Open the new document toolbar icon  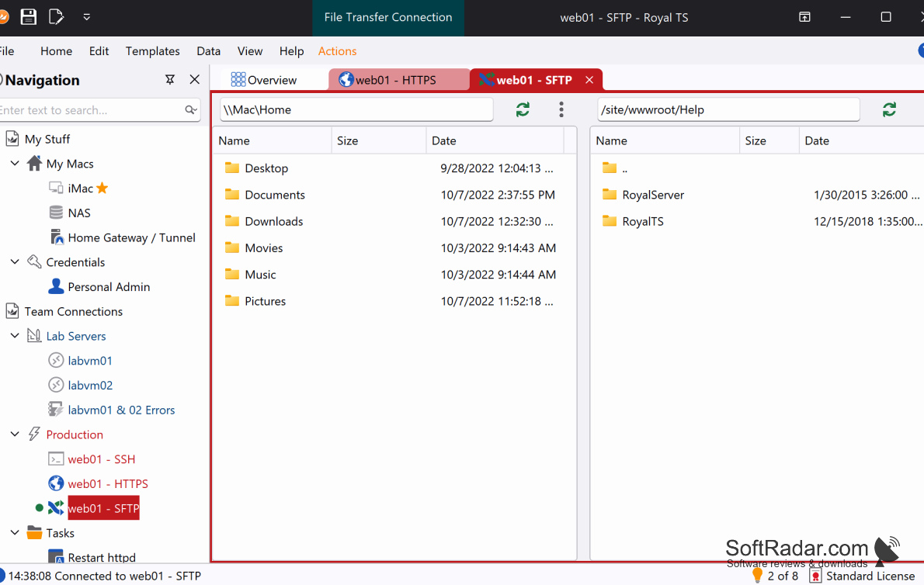(56, 17)
